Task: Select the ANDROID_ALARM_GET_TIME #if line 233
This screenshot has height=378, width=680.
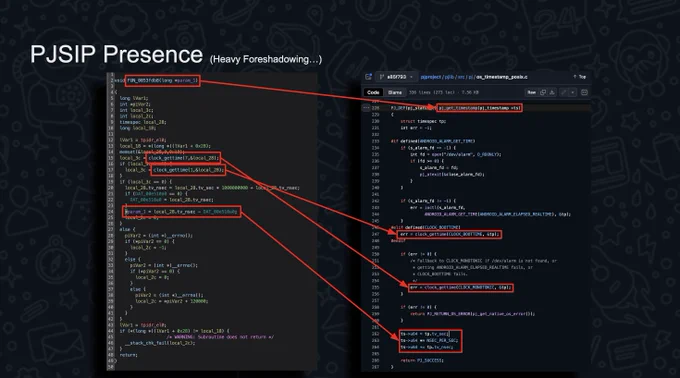Action: coord(433,141)
